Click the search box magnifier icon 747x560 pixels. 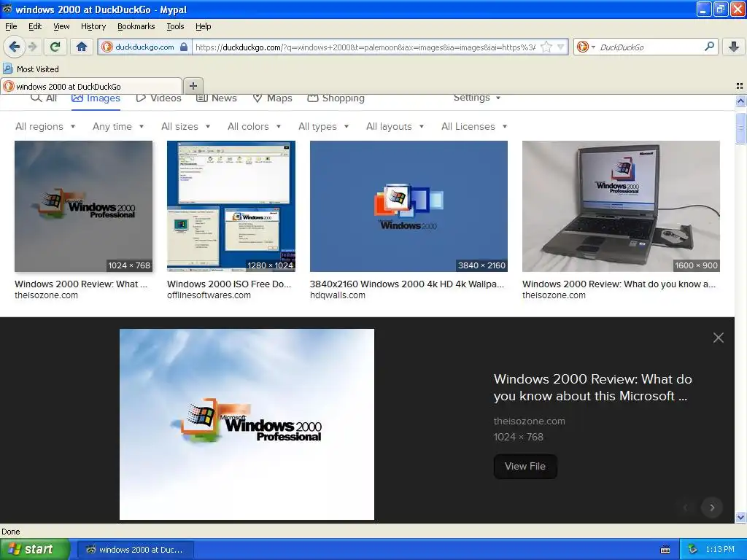click(x=709, y=46)
